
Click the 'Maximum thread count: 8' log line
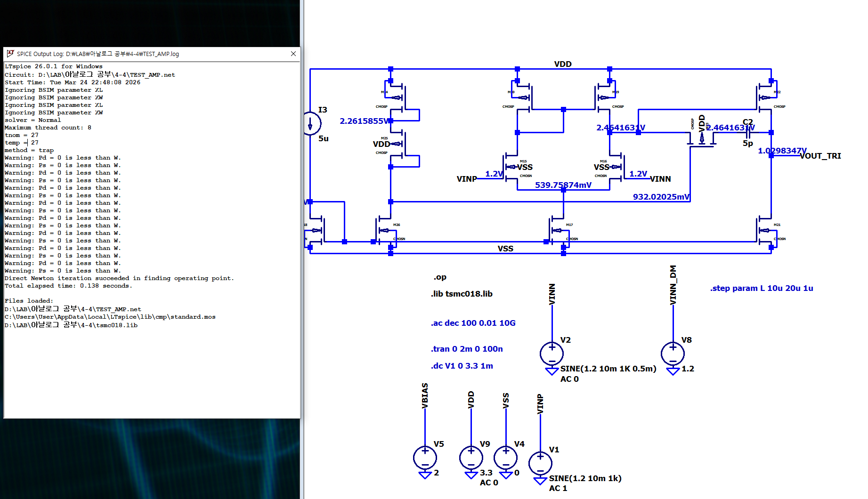tap(48, 128)
